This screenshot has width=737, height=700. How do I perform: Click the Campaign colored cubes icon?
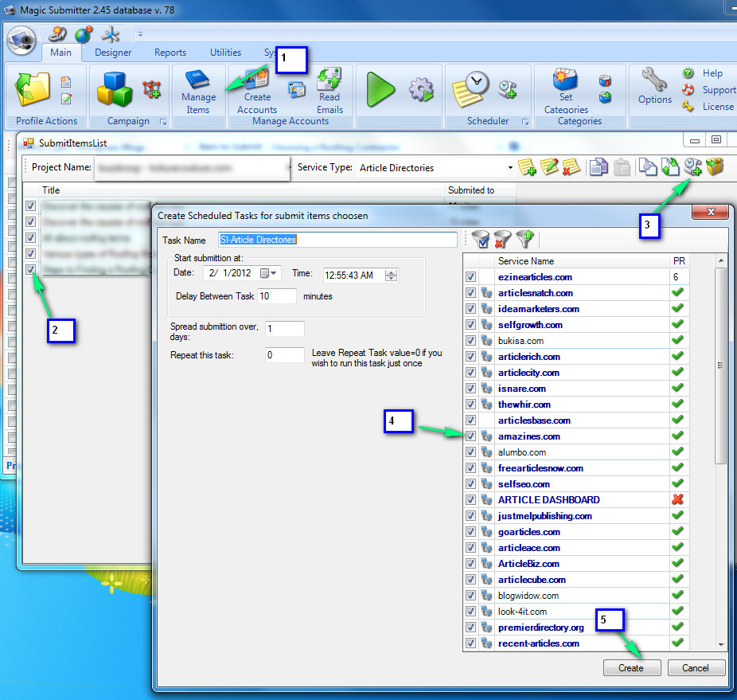pyautogui.click(x=115, y=89)
